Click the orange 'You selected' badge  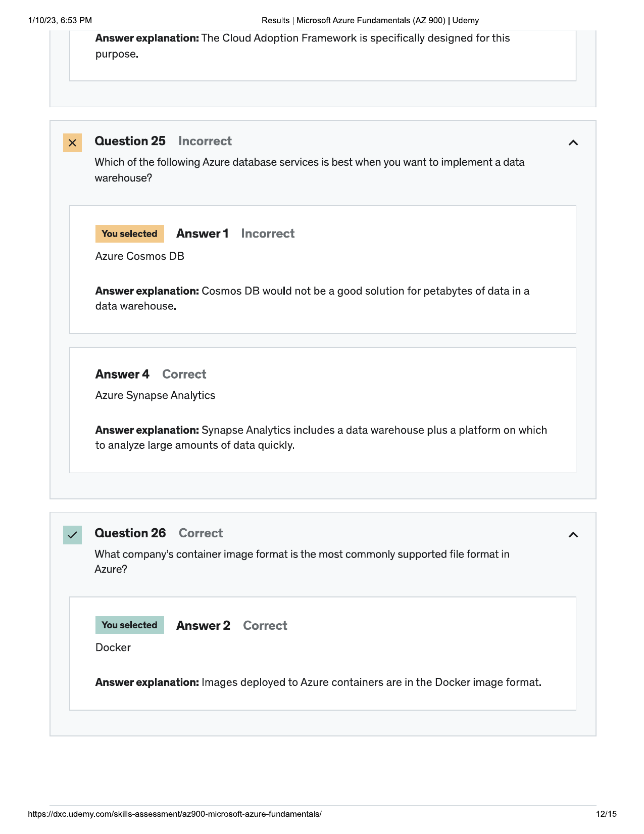click(130, 234)
